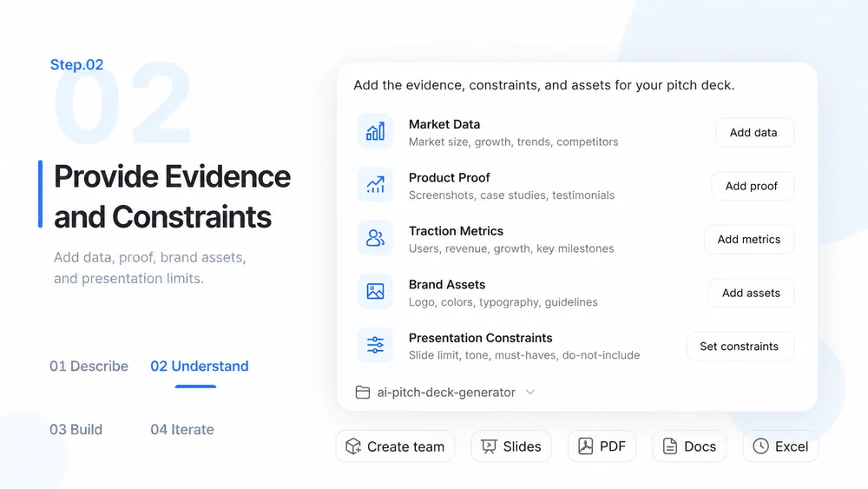Click 'Users, revenue, growth, key milestones' text

click(511, 248)
